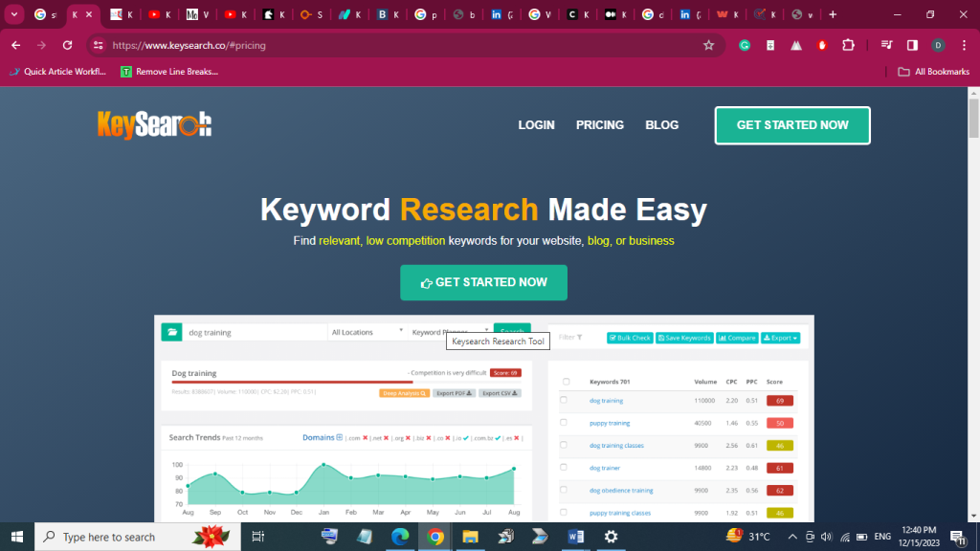980x551 pixels.
Task: Open the PRICING nav item
Action: click(x=600, y=125)
